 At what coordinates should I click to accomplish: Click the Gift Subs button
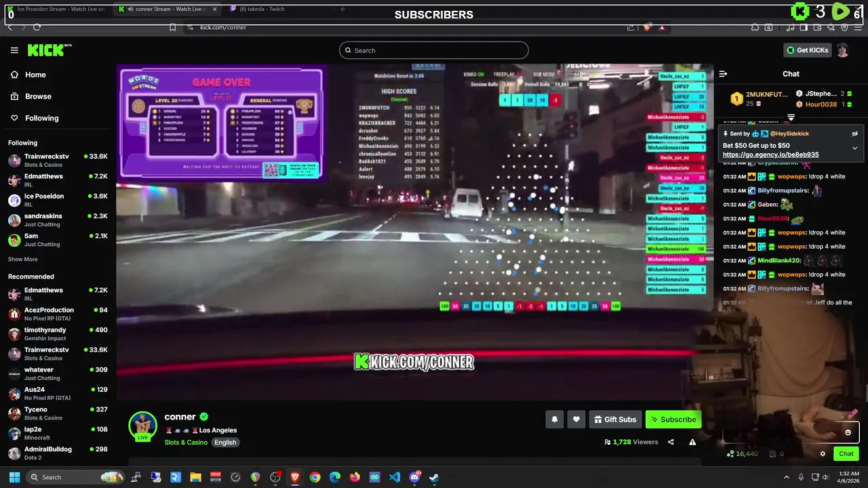coord(615,420)
